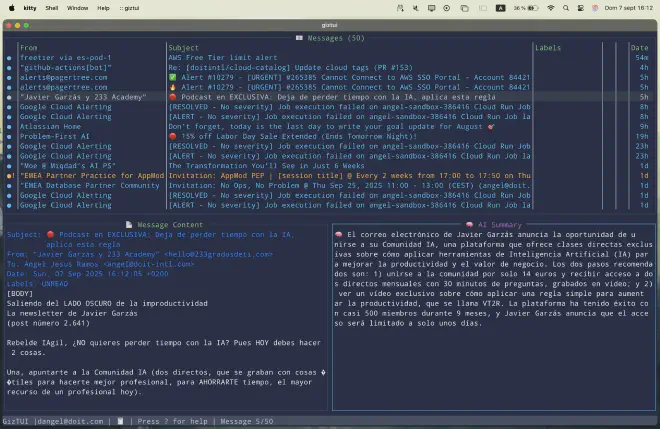Click the '19h' date cell
The image size is (660, 429).
642,136
